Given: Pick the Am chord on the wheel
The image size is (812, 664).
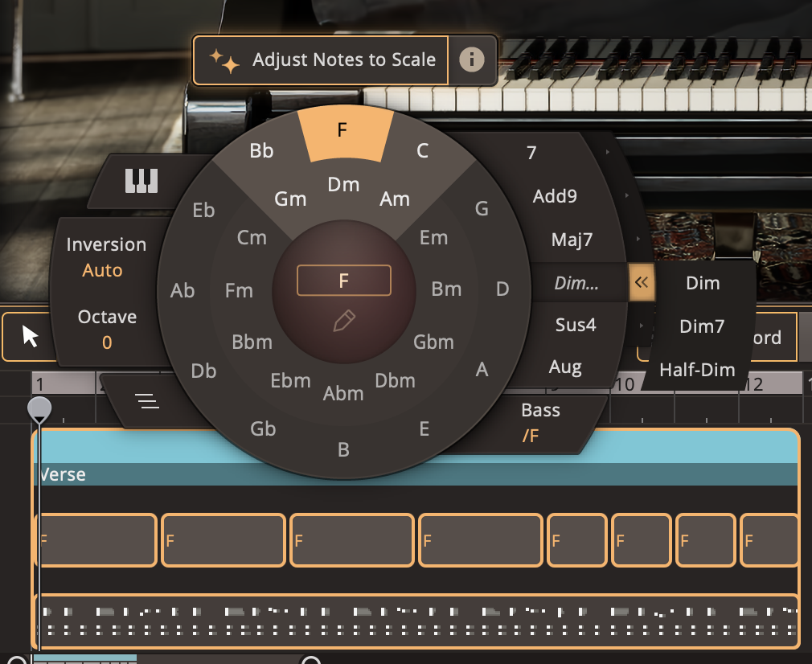Looking at the screenshot, I should 395,199.
